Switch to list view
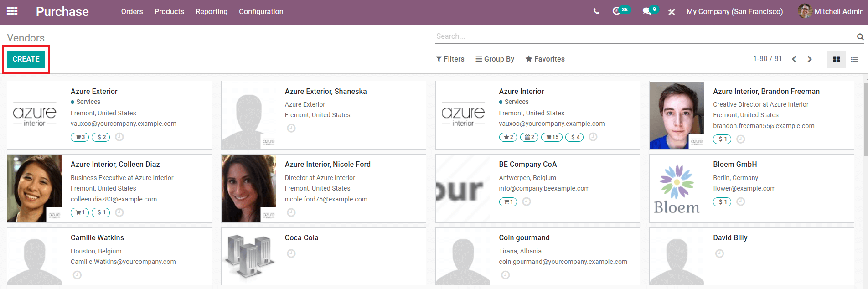This screenshot has width=868, height=289. (x=854, y=59)
